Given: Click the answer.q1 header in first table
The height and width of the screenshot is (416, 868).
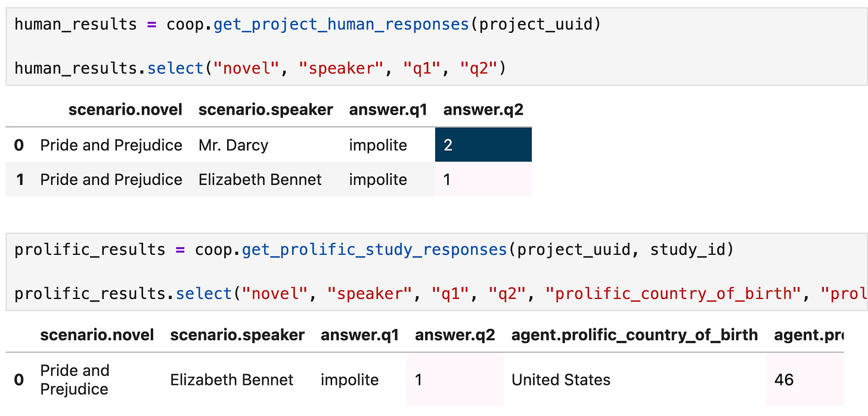Looking at the screenshot, I should [x=388, y=110].
